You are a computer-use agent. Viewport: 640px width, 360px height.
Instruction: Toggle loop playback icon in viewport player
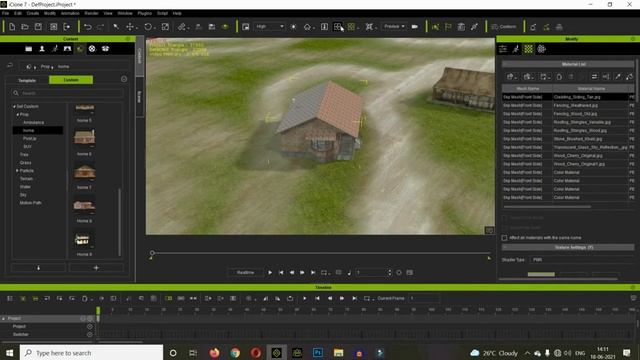[324, 272]
